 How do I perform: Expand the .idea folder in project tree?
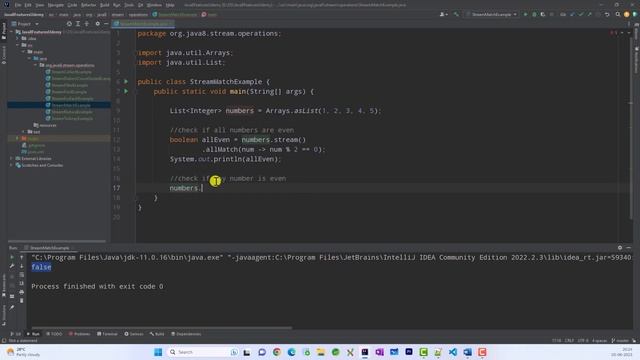[x=18, y=38]
